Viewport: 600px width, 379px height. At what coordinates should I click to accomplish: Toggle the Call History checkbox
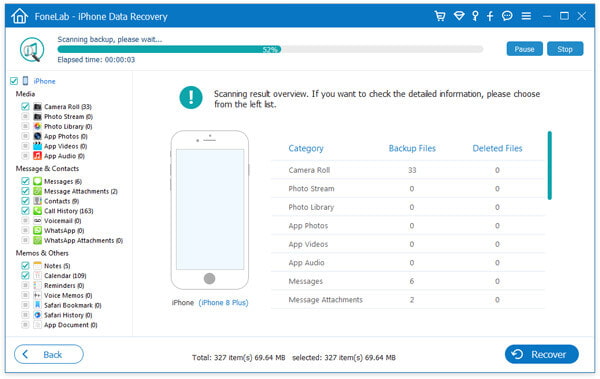(x=25, y=211)
